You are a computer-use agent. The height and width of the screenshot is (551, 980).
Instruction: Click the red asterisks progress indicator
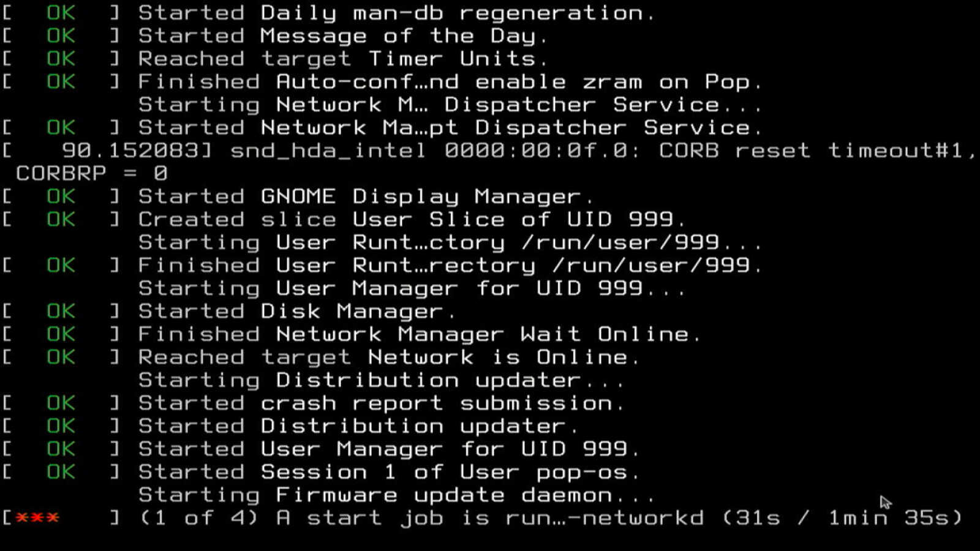(x=37, y=518)
